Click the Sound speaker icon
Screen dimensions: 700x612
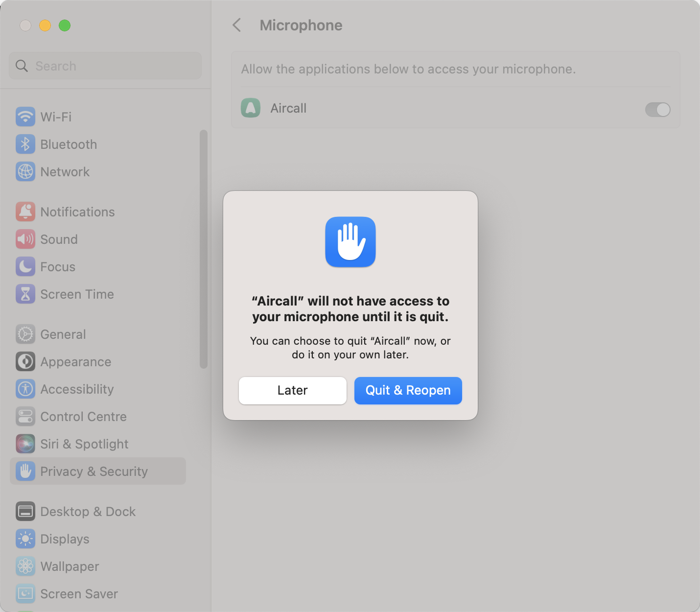point(25,239)
